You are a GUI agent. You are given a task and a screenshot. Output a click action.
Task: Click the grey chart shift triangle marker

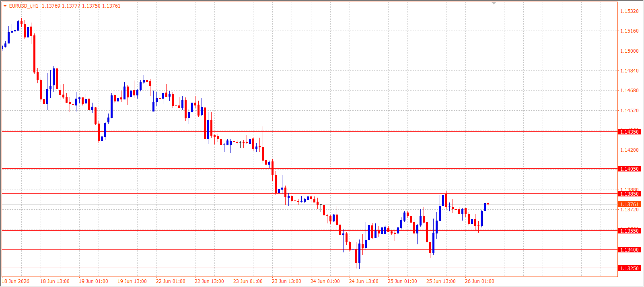pos(494,3)
